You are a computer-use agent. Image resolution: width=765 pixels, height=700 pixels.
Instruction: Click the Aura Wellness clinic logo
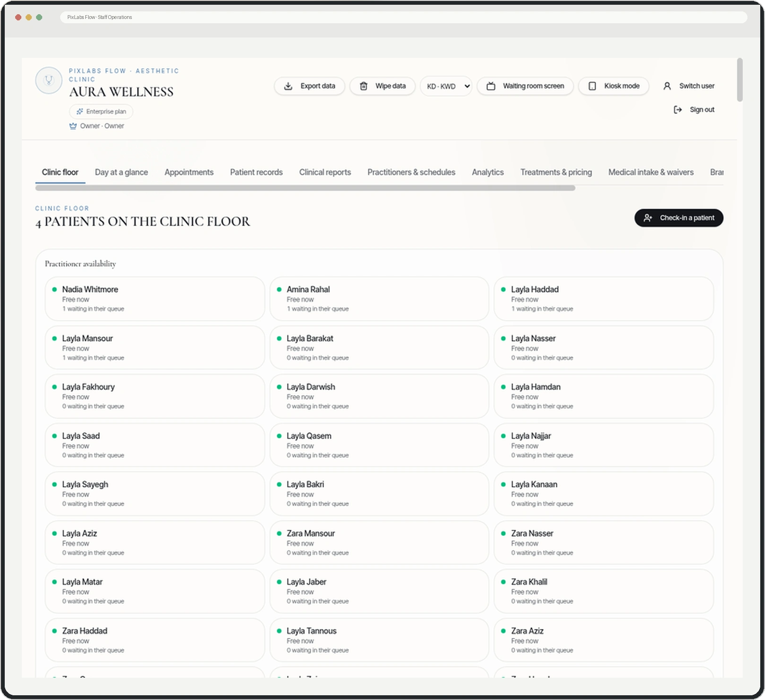click(49, 80)
